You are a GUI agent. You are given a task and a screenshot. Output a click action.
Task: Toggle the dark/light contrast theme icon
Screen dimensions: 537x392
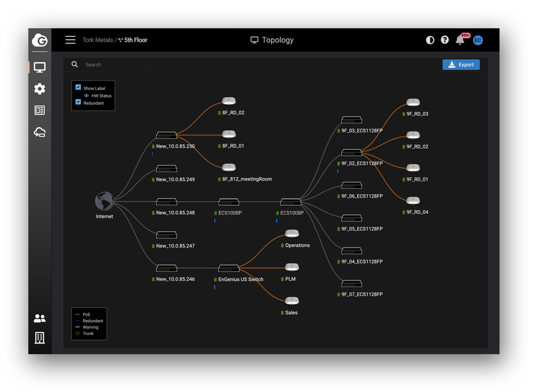coord(430,40)
